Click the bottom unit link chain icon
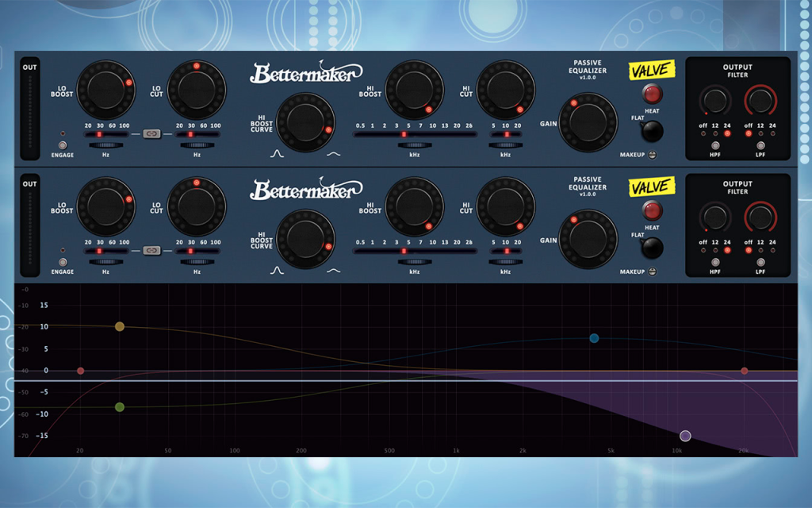Viewport: 812px width, 508px height. click(151, 250)
